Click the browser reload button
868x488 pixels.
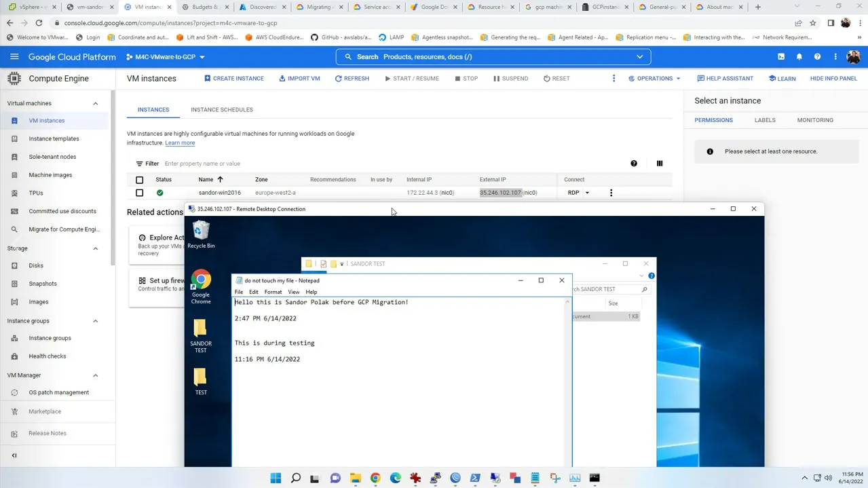(39, 23)
